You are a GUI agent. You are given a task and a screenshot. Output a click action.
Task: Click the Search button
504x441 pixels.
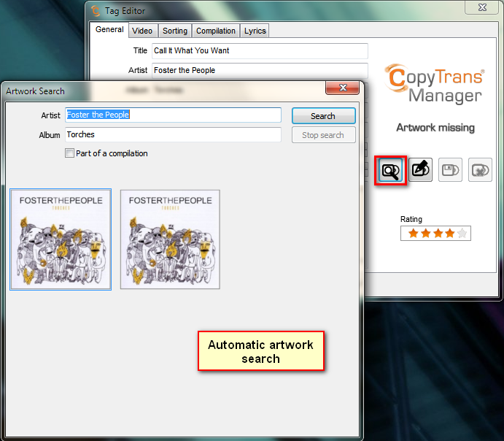click(x=323, y=116)
